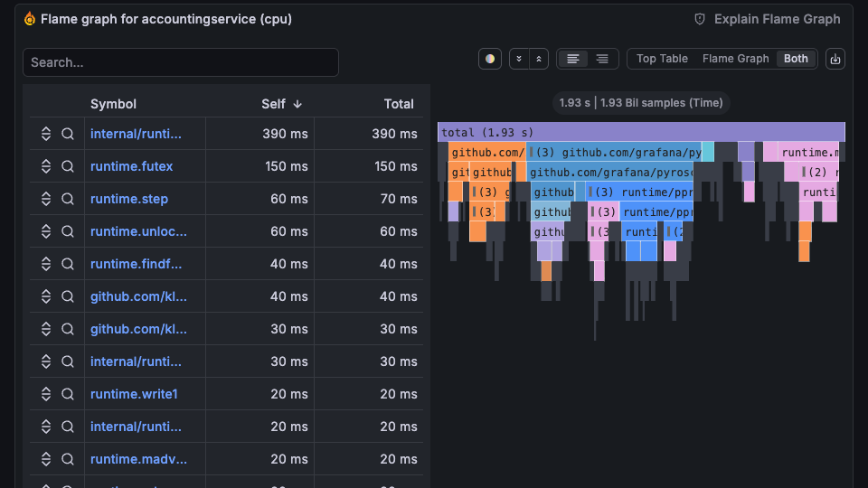Click the Pyroscope flame icon beside panel title
Screen dimensions: 868x488
(30, 19)
